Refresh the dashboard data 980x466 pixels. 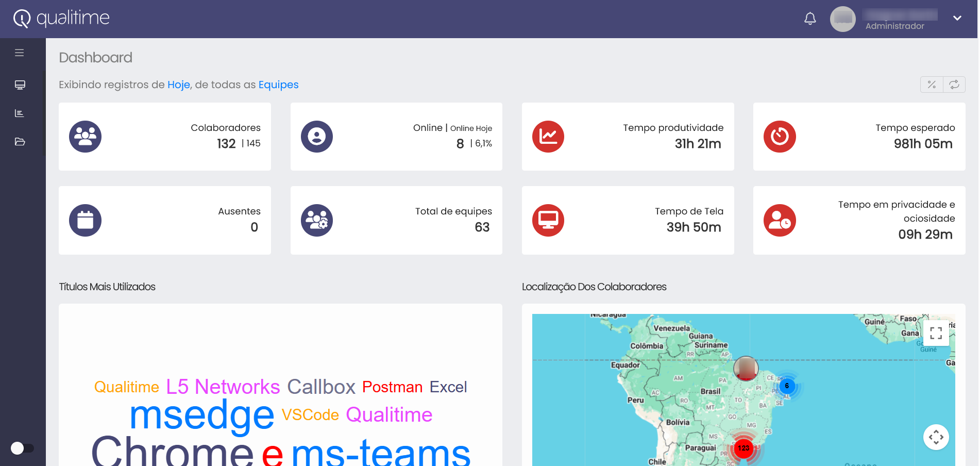(954, 85)
